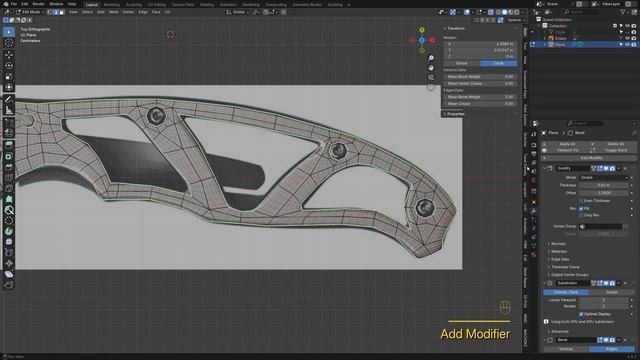
Task: Open the Global orientation dropdown in header
Action: click(x=238, y=12)
